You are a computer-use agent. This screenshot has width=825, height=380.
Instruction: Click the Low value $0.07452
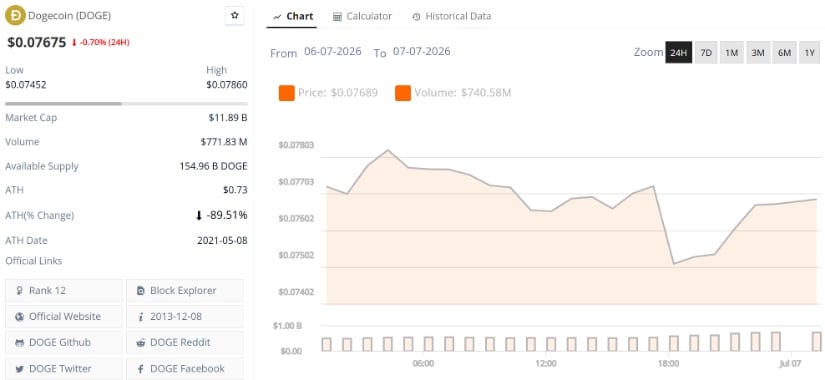pos(26,84)
